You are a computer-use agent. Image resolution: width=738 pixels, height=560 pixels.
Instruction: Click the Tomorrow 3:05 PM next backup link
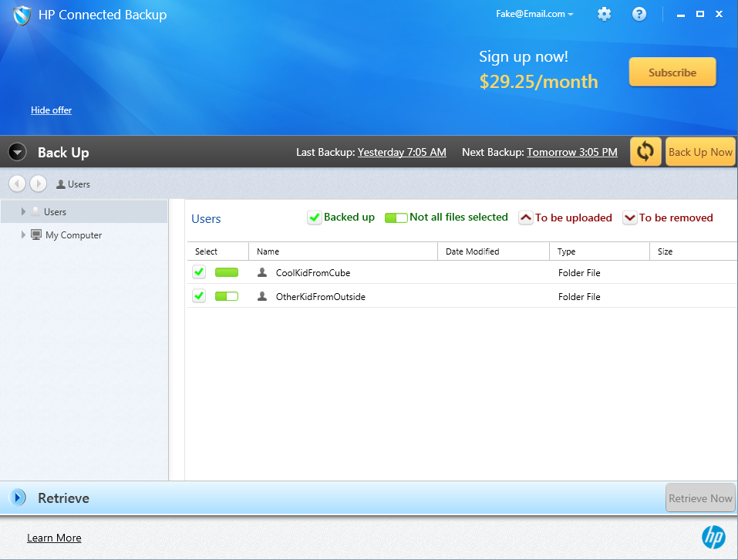572,152
